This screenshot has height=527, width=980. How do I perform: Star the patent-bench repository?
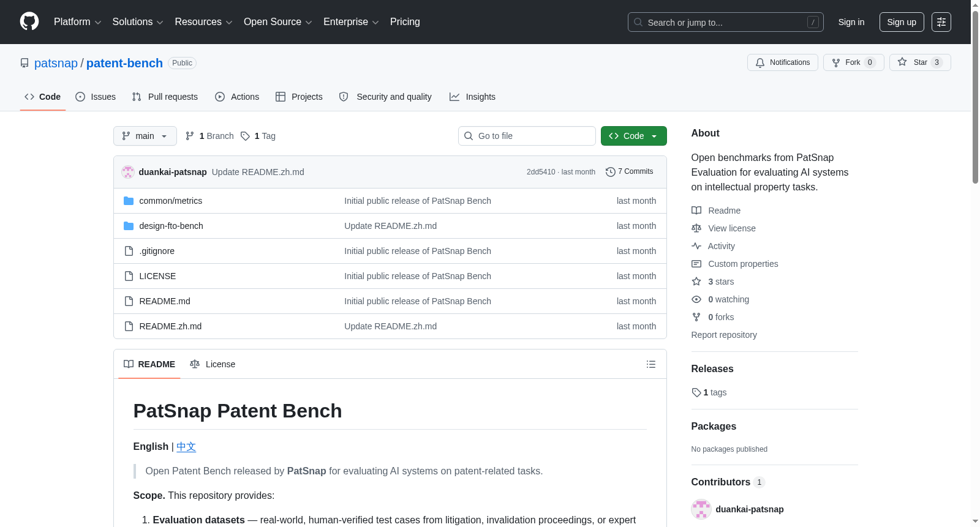tap(920, 62)
